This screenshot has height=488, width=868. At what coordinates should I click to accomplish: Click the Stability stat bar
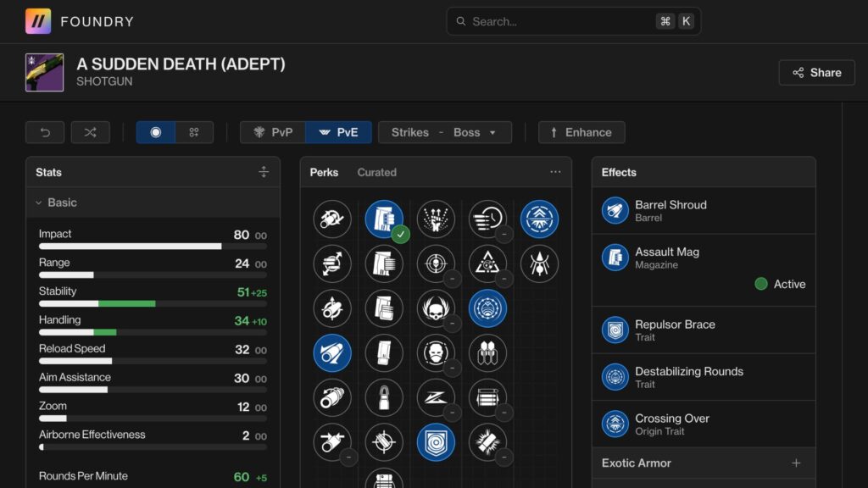coord(153,303)
